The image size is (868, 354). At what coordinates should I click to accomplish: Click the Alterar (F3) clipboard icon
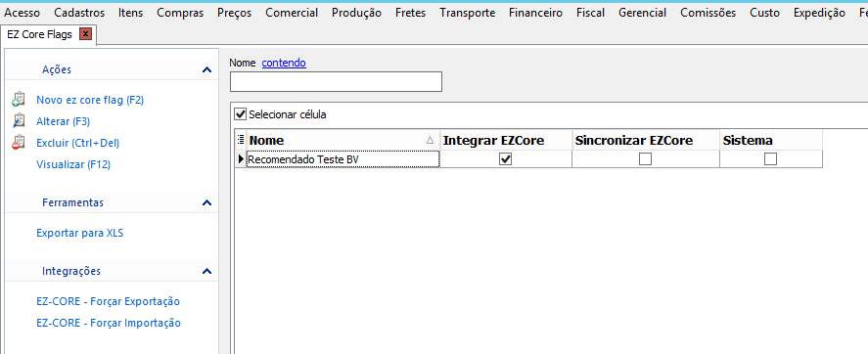coord(19,121)
